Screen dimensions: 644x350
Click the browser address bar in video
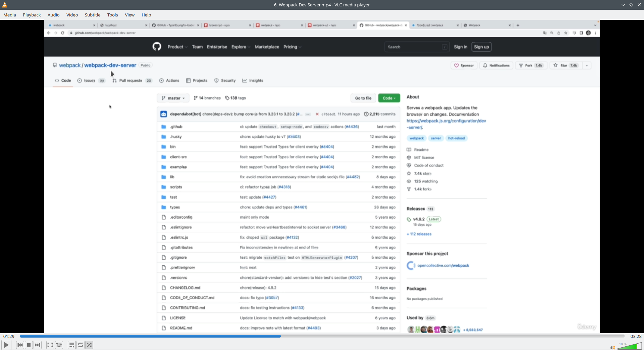(x=302, y=33)
